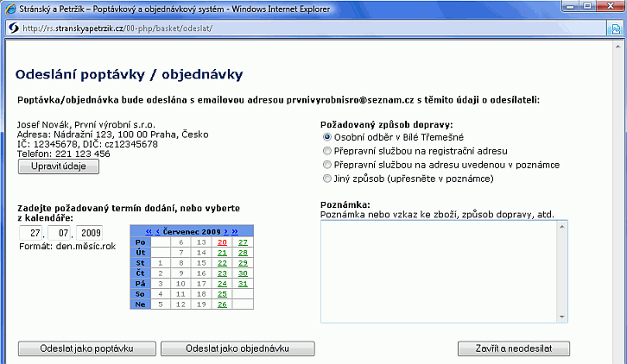Image resolution: width=627 pixels, height=364 pixels.
Task: Choose transport to address stated in poznámka
Action: coord(327,165)
